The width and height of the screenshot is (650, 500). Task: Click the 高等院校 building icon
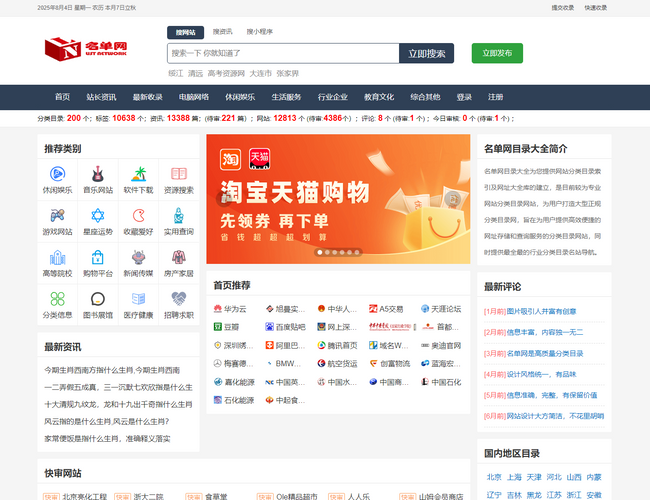pos(57,257)
